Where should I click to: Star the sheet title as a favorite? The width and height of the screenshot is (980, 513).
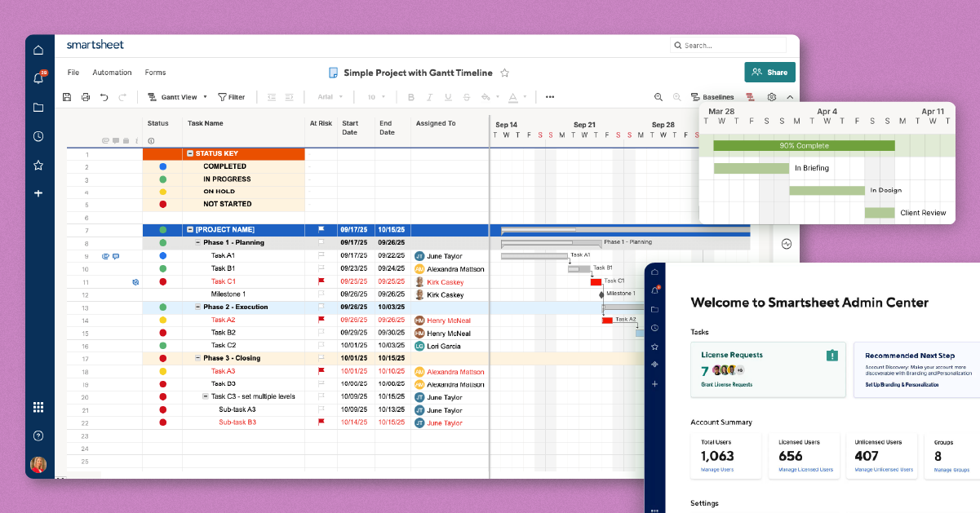[x=504, y=73]
